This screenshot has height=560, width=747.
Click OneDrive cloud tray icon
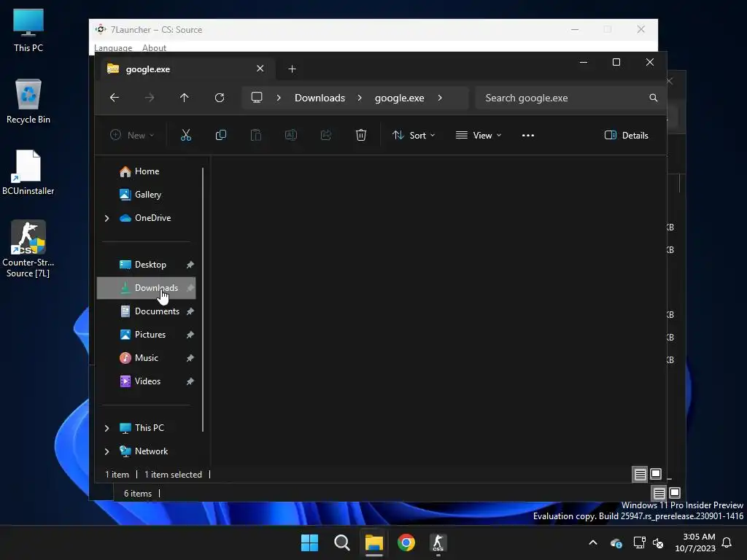tap(616, 542)
